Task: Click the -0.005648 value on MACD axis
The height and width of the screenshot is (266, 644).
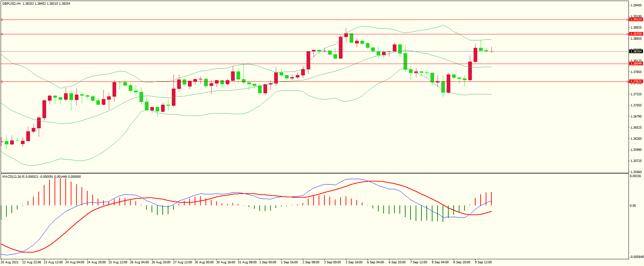Action: pyautogui.click(x=637, y=257)
